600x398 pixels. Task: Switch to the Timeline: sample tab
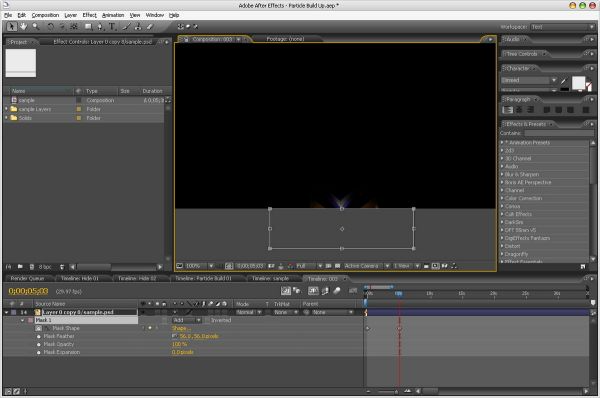(270, 278)
